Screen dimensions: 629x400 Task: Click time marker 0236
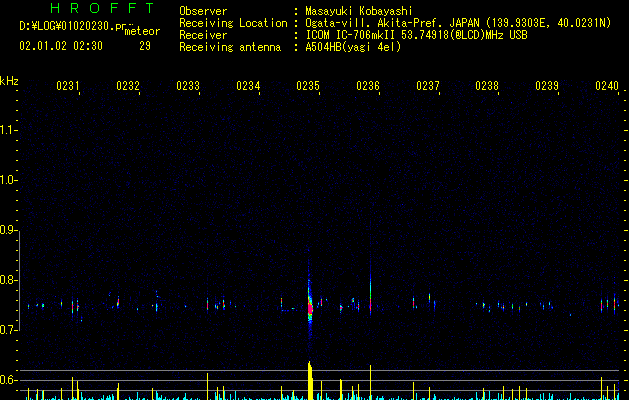[368, 86]
